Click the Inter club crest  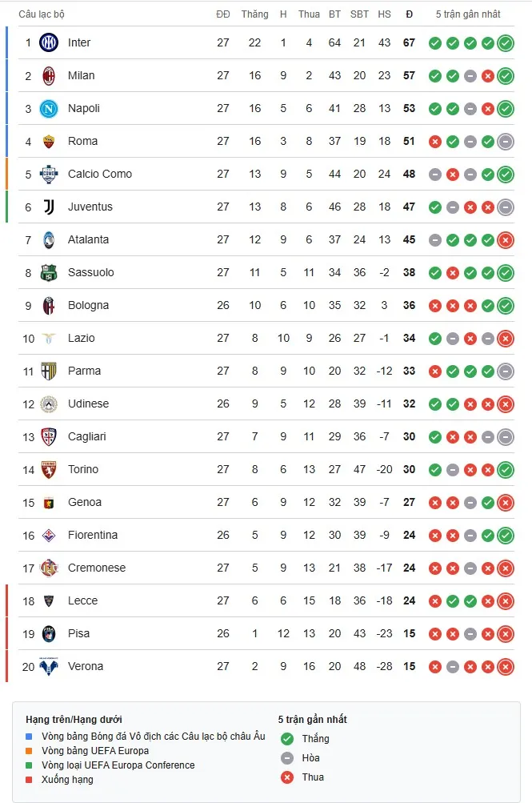[x=48, y=42]
